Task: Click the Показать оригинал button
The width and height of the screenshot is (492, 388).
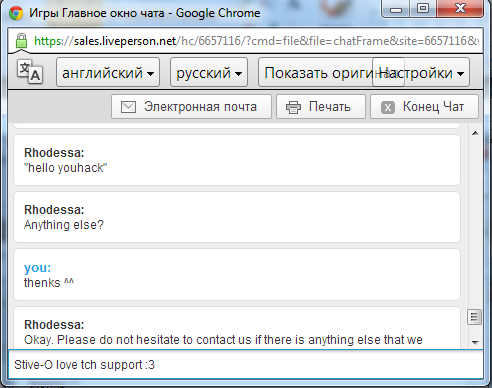Action: point(315,72)
